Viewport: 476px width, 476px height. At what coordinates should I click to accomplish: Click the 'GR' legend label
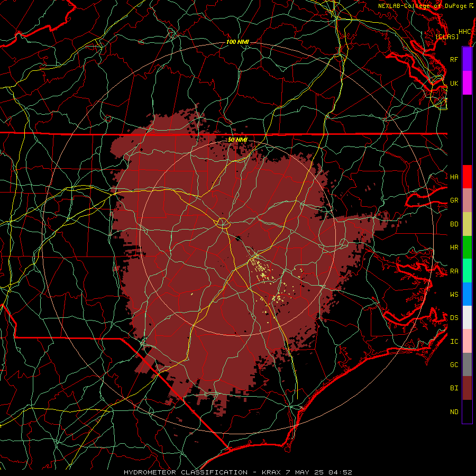click(454, 200)
